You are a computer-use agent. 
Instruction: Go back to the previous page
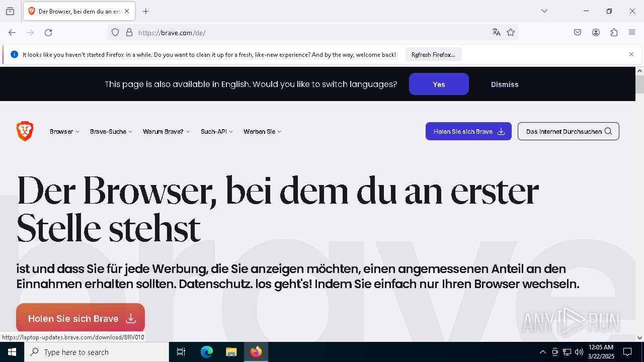click(x=12, y=33)
